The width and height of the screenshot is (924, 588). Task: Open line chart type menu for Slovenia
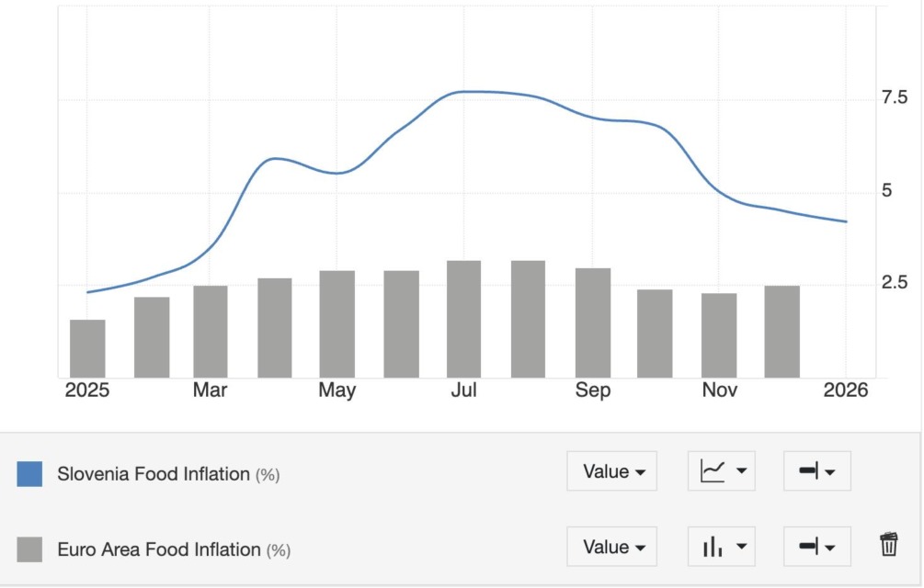721,471
